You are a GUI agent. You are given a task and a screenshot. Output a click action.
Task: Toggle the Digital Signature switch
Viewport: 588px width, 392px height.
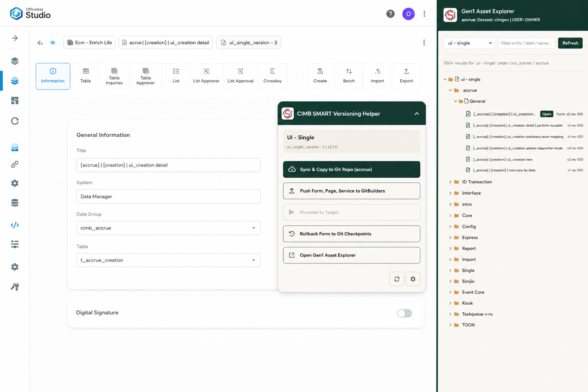(x=404, y=313)
